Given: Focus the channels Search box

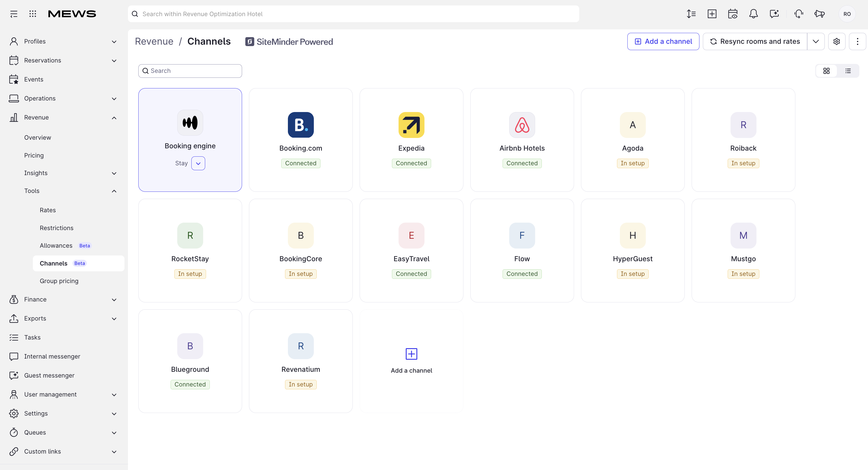Looking at the screenshot, I should [x=190, y=71].
